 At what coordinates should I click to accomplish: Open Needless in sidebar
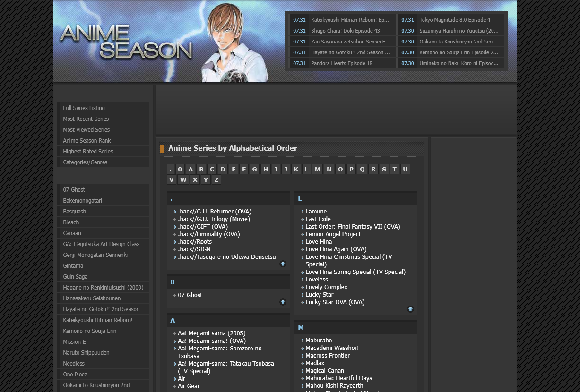pos(103,364)
